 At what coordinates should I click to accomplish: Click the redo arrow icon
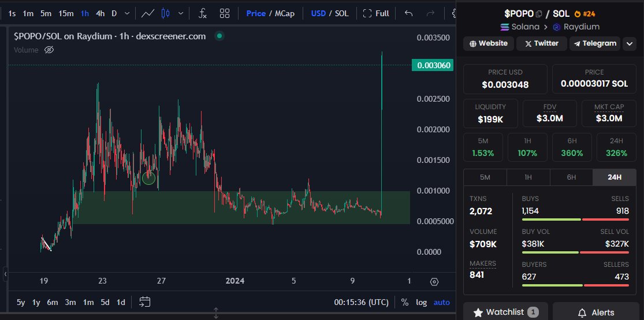430,13
